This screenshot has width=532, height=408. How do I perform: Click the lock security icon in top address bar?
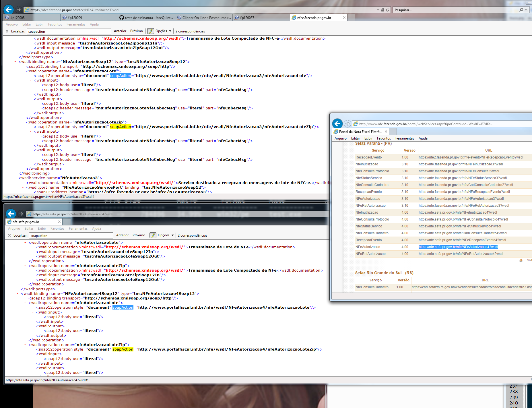(x=383, y=10)
